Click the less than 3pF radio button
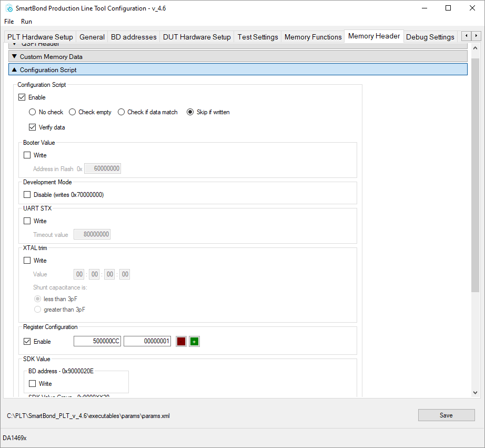 pyautogui.click(x=37, y=299)
